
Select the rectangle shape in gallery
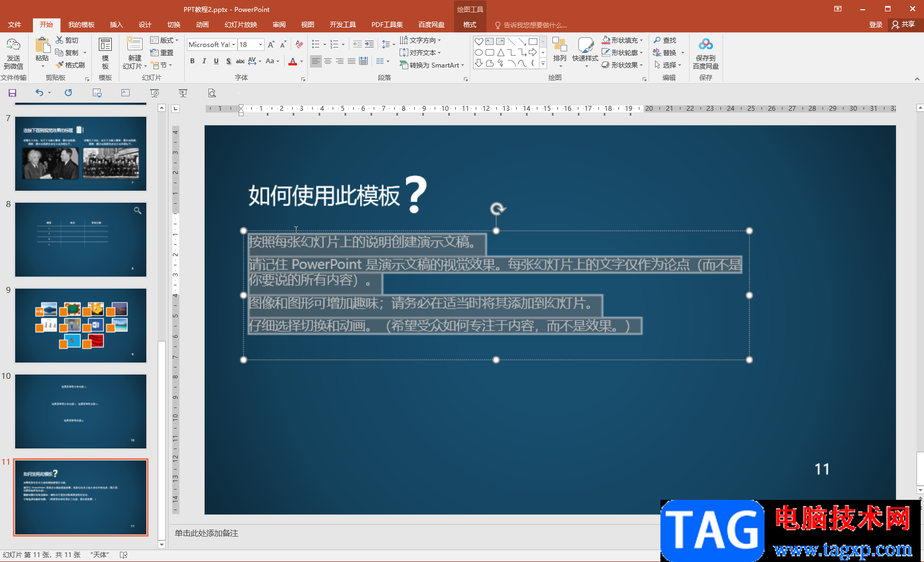[533, 42]
